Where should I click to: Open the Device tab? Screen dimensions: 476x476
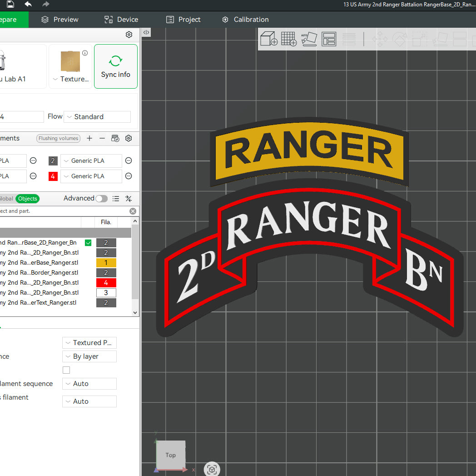click(x=121, y=20)
